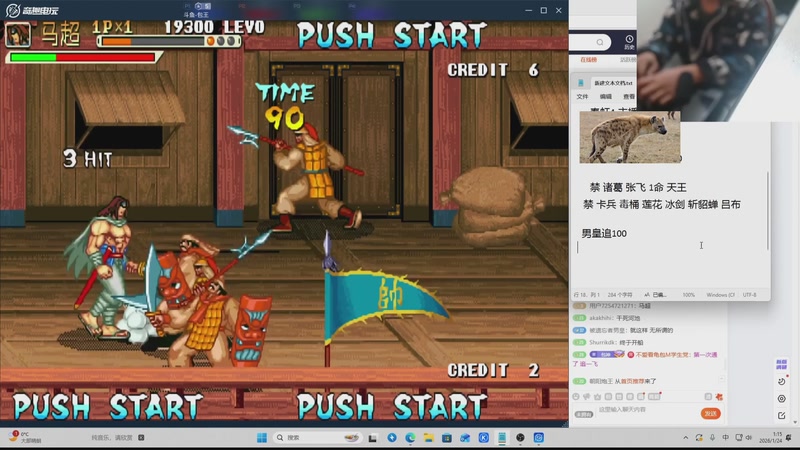Screen dimensions: 800x450
Task: Open Microsoft Edge from the taskbar
Action: click(x=410, y=437)
